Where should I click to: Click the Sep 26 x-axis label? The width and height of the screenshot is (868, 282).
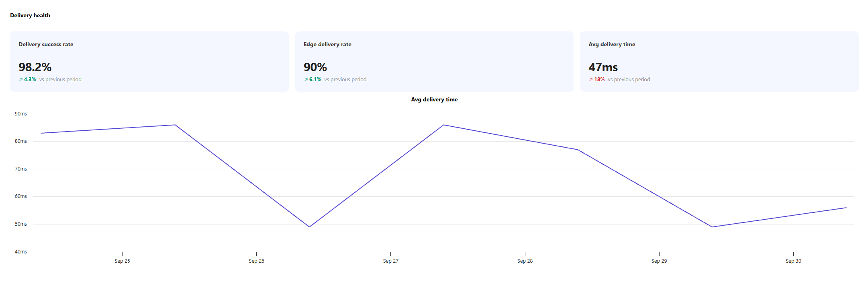click(x=257, y=261)
